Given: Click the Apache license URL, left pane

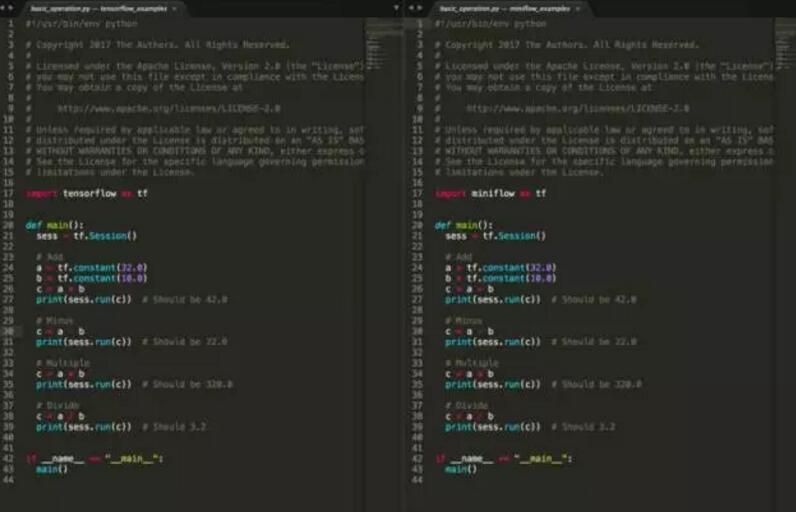Looking at the screenshot, I should point(169,109).
